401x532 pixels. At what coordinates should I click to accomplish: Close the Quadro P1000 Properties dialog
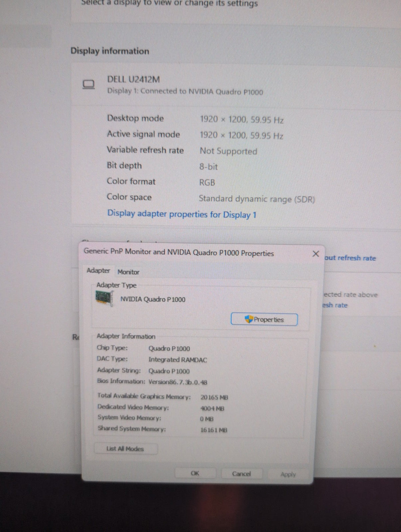315,254
